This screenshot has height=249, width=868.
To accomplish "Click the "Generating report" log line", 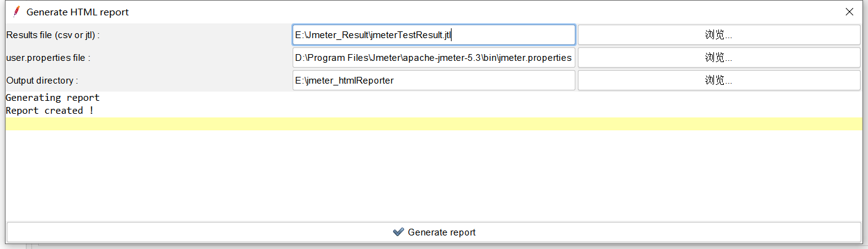I will [x=52, y=98].
